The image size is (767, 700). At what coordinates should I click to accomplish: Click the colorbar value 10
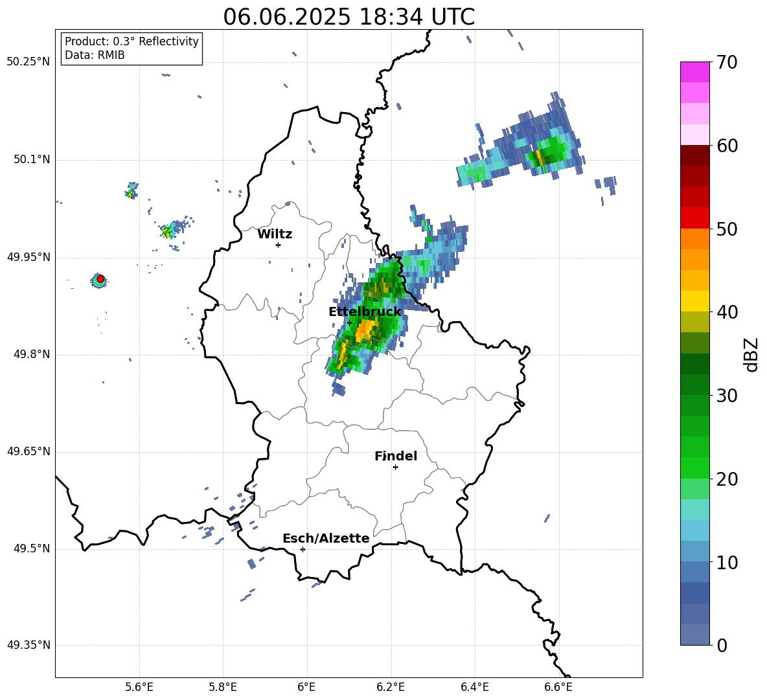[x=727, y=562]
